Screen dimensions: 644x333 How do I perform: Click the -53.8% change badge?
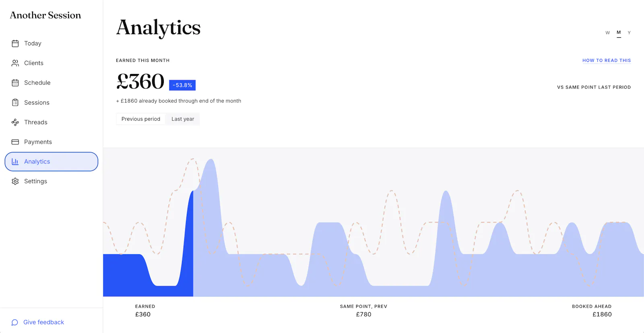(x=182, y=85)
